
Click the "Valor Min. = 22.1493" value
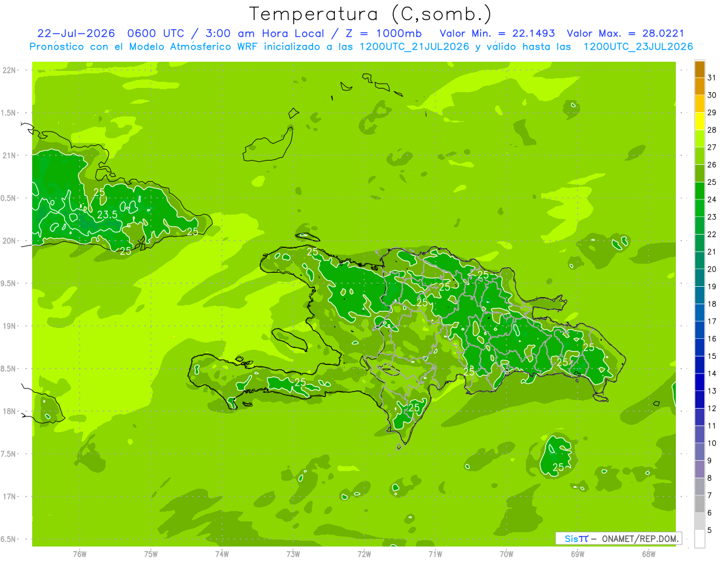[x=497, y=33]
